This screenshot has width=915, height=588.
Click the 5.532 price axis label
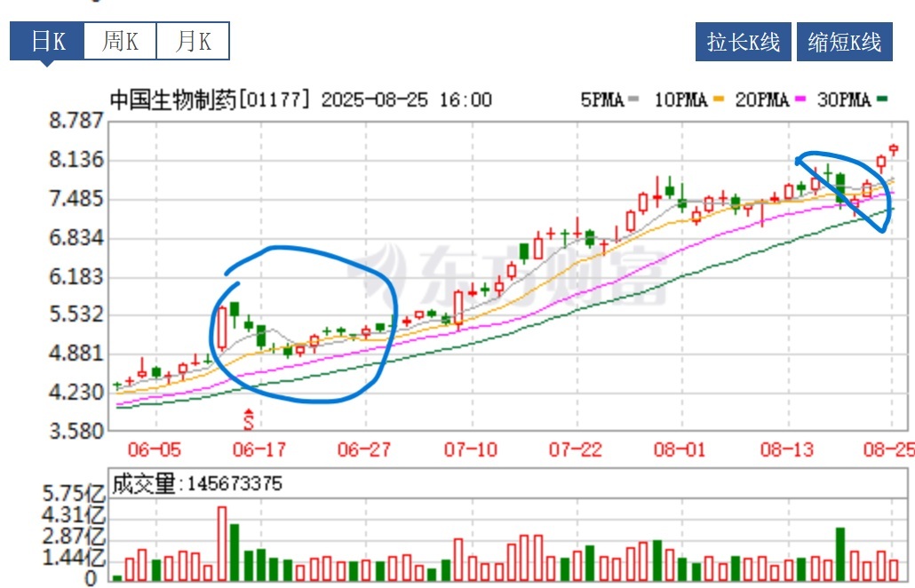pyautogui.click(x=76, y=314)
